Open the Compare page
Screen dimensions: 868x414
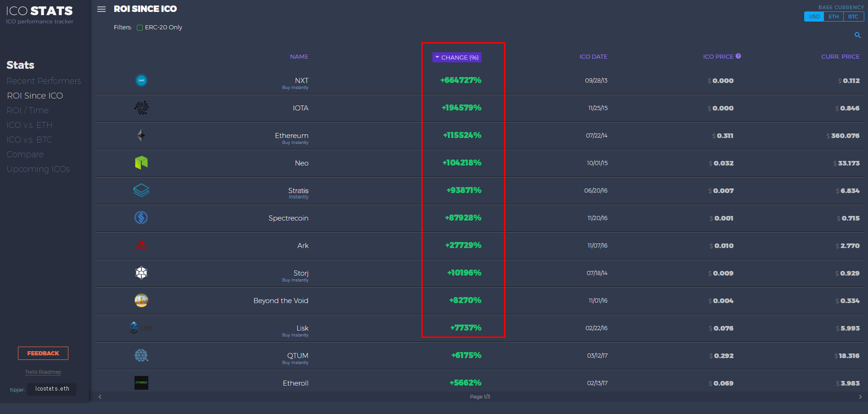pyautogui.click(x=25, y=155)
